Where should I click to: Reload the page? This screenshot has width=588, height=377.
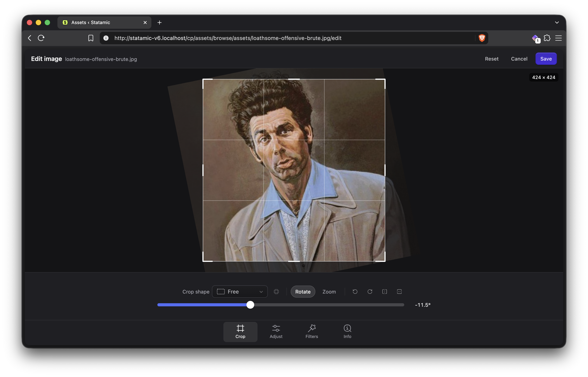[x=41, y=38]
